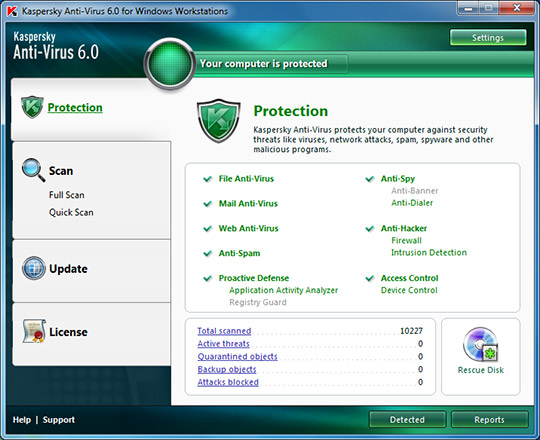Click the Detected button
The image size is (540, 440).
coord(407,419)
